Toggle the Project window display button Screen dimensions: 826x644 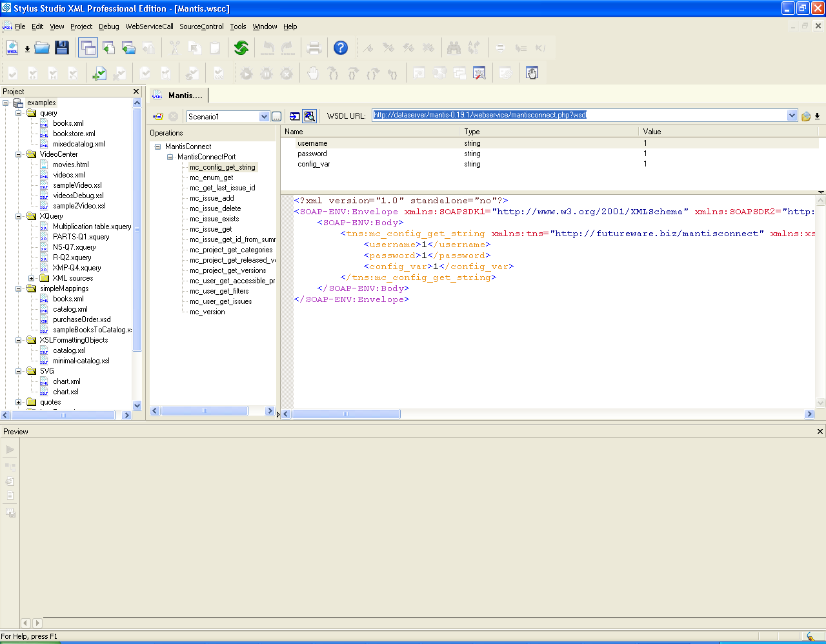pos(88,48)
